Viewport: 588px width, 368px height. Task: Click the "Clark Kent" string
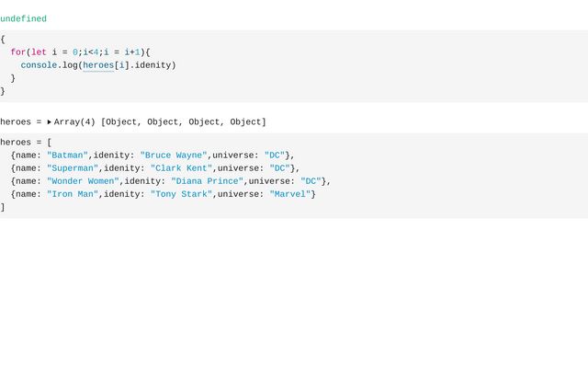point(182,168)
